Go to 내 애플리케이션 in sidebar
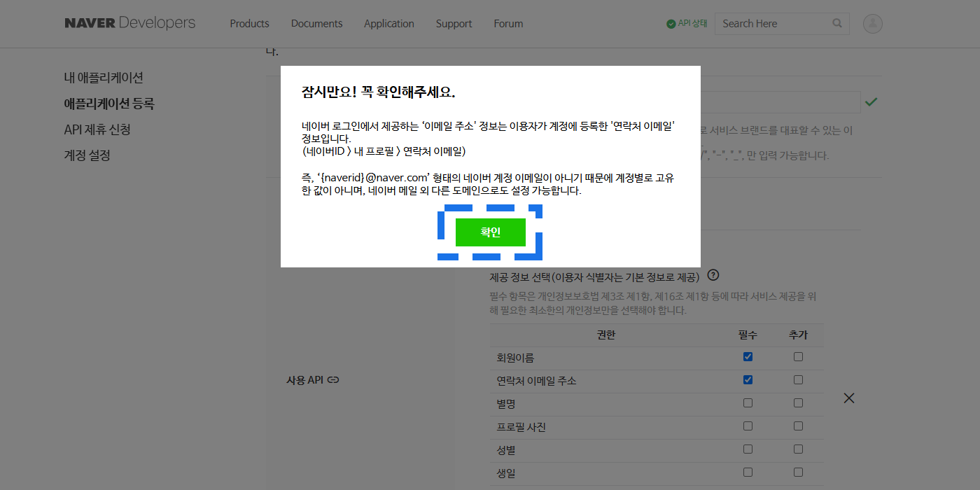This screenshot has width=980, height=490. 104,78
